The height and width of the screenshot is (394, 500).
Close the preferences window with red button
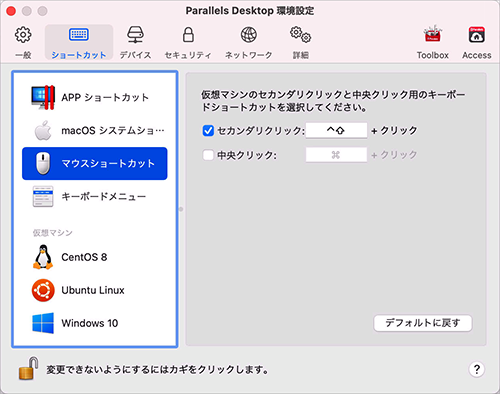[x=11, y=11]
